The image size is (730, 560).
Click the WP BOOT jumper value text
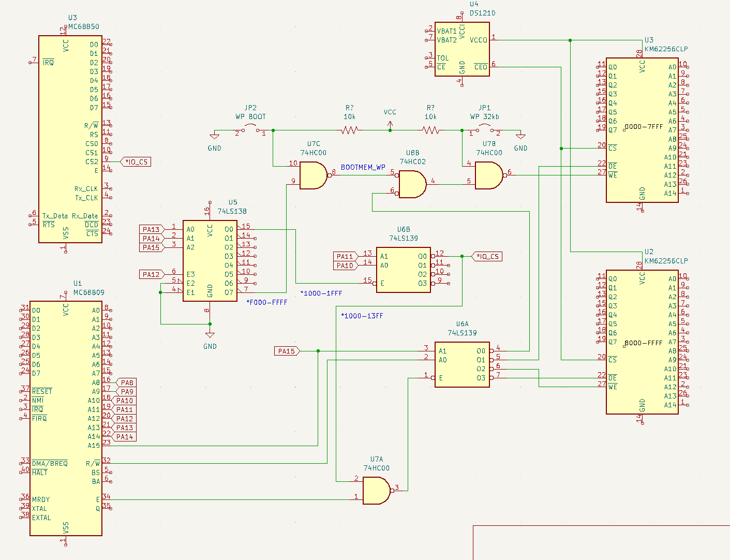click(250, 117)
